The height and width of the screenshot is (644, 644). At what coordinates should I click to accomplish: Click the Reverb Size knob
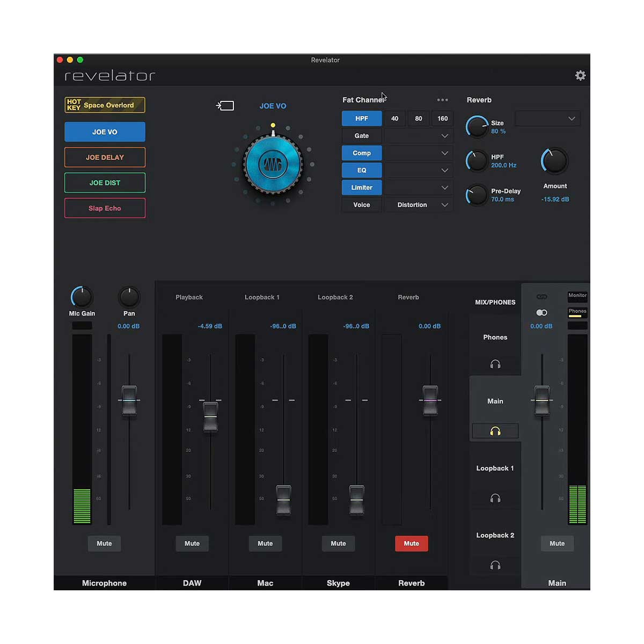click(477, 127)
